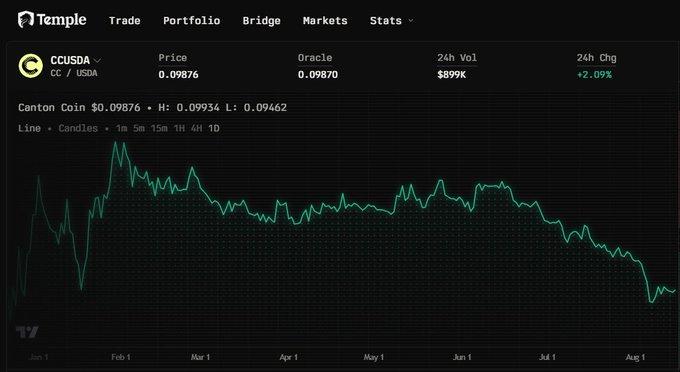Navigate to Markets
Image resolution: width=680 pixels, height=372 pixels.
(x=325, y=21)
